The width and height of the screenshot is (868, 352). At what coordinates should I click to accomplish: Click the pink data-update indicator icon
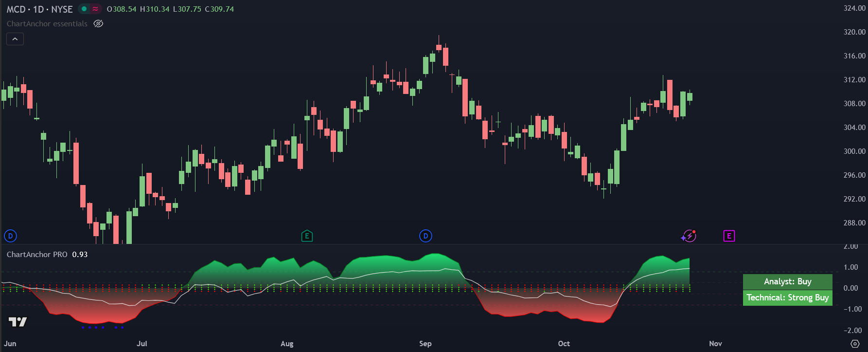95,9
